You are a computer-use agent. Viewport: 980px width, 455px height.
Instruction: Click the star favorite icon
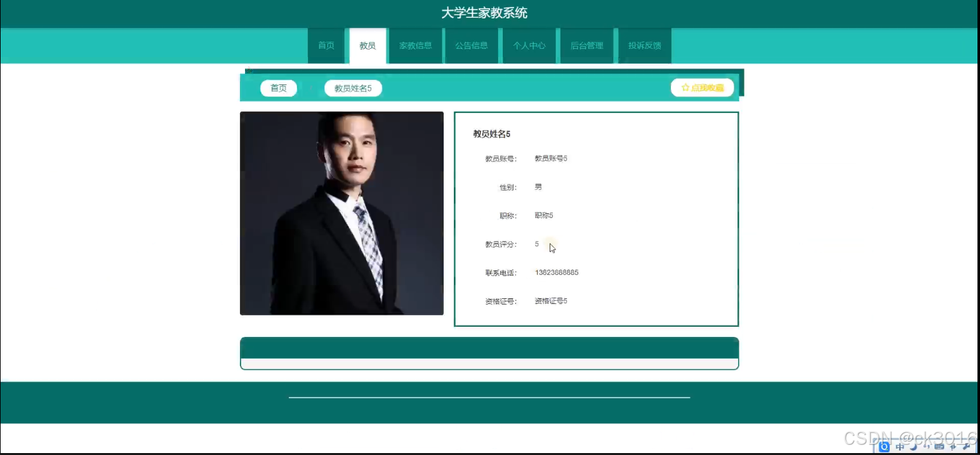[x=685, y=88]
